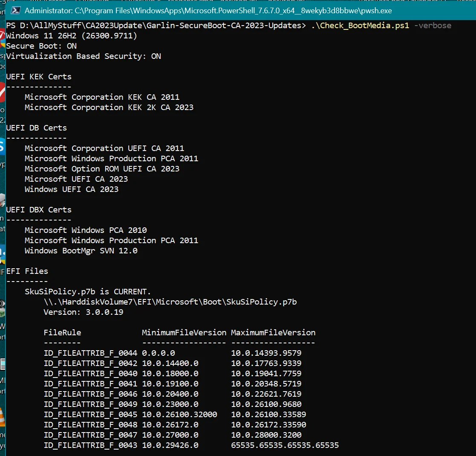Click Microsoft Corporation KEK 2K CA 2023
476x456 pixels.
pyautogui.click(x=109, y=107)
